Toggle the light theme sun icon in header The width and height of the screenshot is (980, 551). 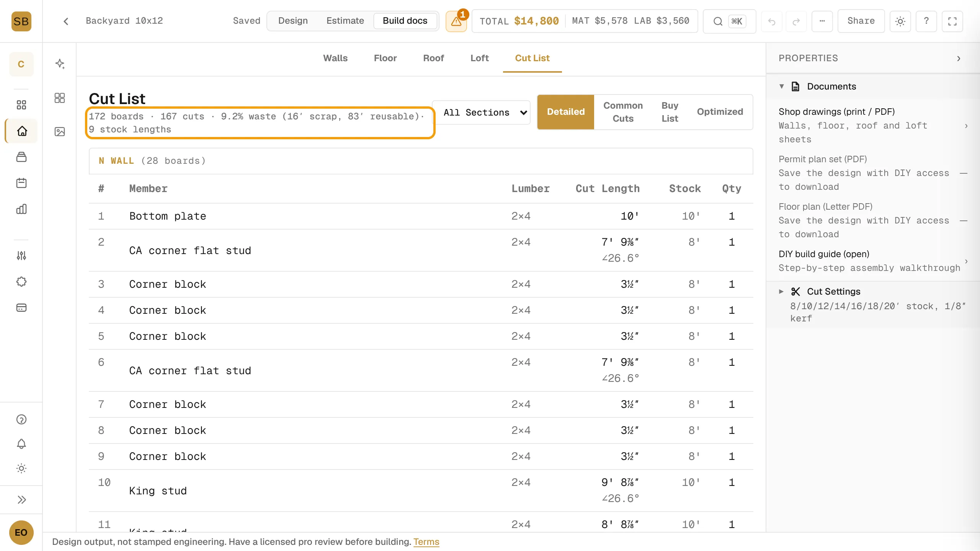click(900, 21)
